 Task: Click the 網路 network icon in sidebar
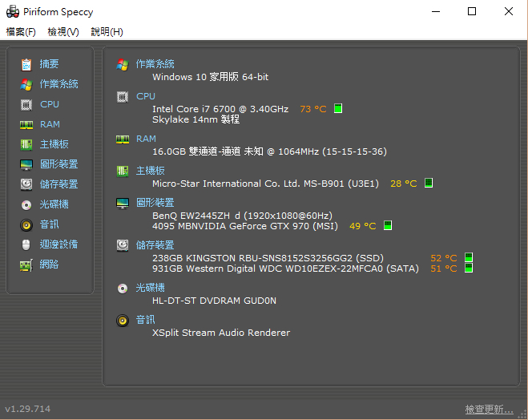pyautogui.click(x=26, y=265)
